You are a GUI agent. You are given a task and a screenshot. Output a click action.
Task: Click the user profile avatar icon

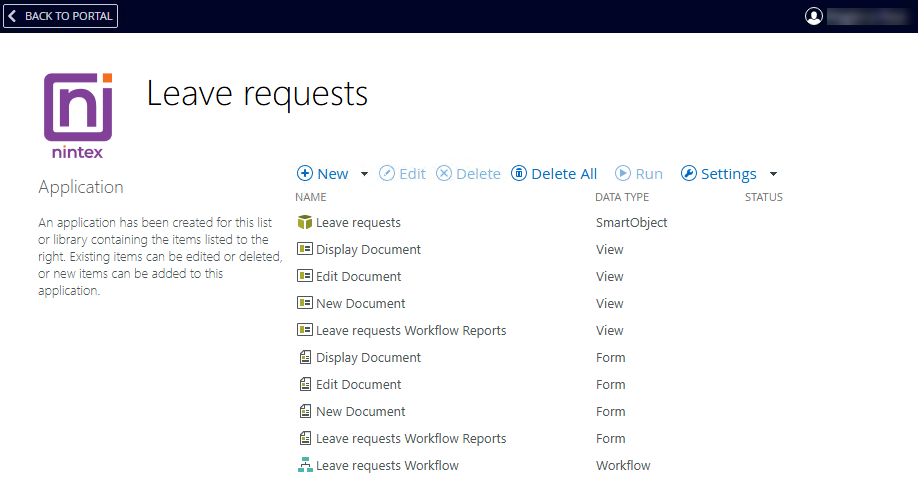point(814,16)
